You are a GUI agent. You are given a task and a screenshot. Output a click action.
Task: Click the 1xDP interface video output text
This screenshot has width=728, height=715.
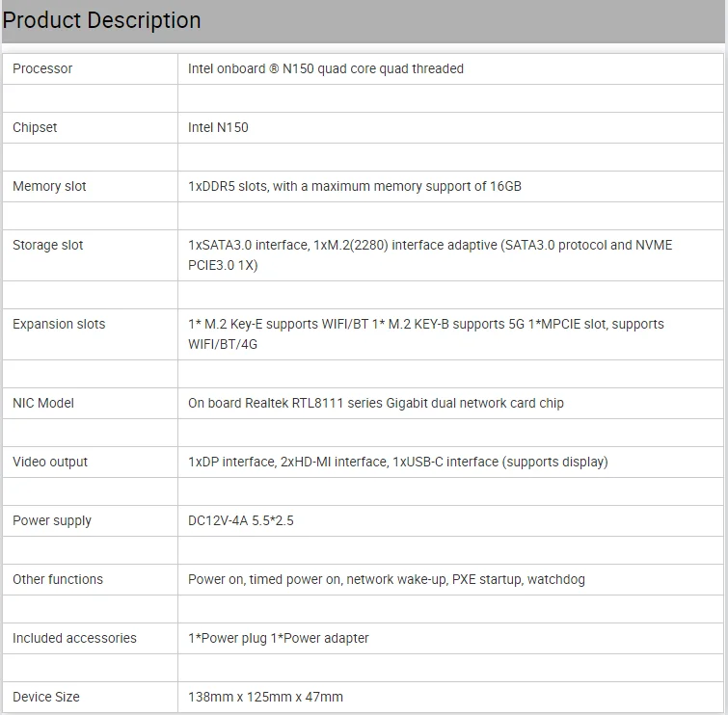[398, 462]
